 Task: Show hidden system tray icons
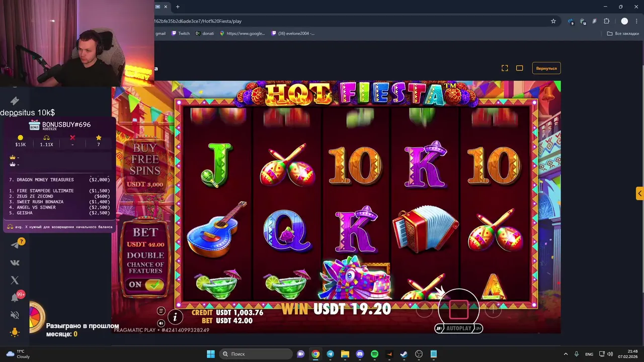[x=566, y=354]
